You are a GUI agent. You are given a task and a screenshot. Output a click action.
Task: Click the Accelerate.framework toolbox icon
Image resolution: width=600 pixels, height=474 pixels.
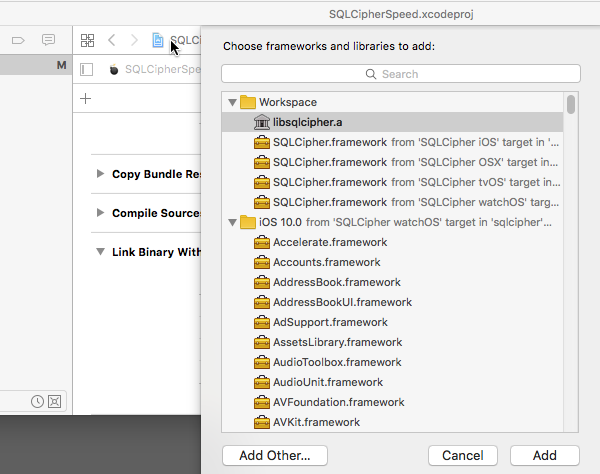pos(262,242)
